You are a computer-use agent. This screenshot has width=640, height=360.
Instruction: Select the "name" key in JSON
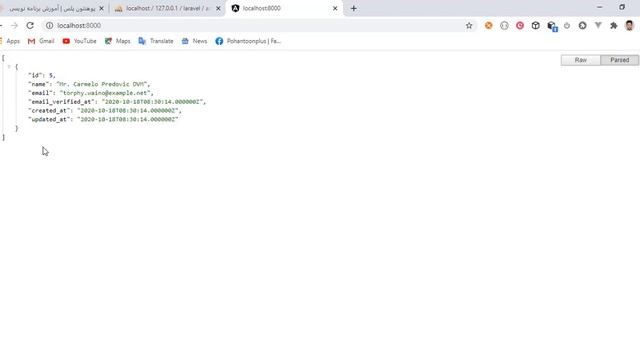pyautogui.click(x=40, y=84)
